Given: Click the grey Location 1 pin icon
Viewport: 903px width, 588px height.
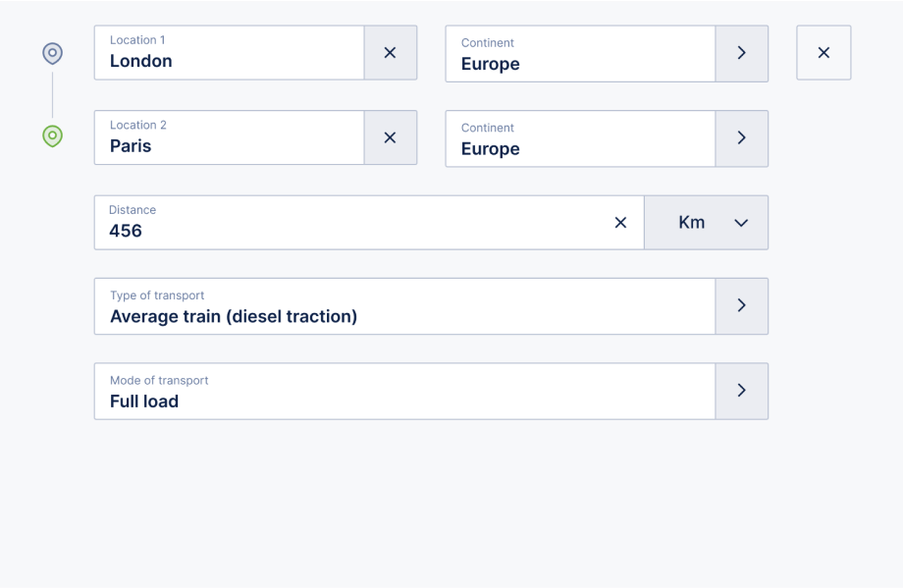Looking at the screenshot, I should point(52,54).
